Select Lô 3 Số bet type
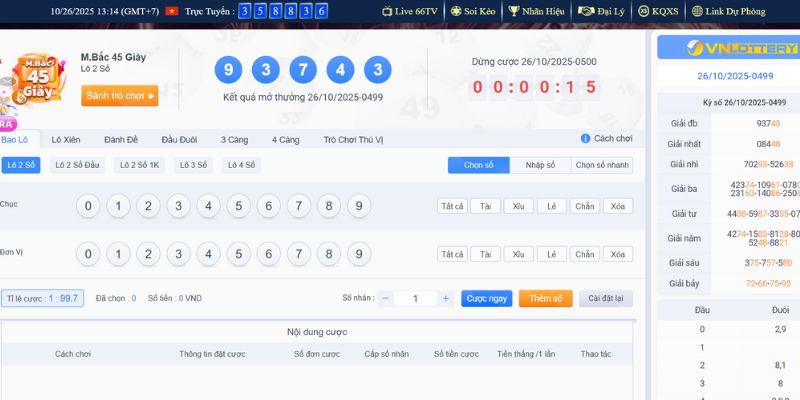This screenshot has width=800, height=400. click(x=193, y=165)
